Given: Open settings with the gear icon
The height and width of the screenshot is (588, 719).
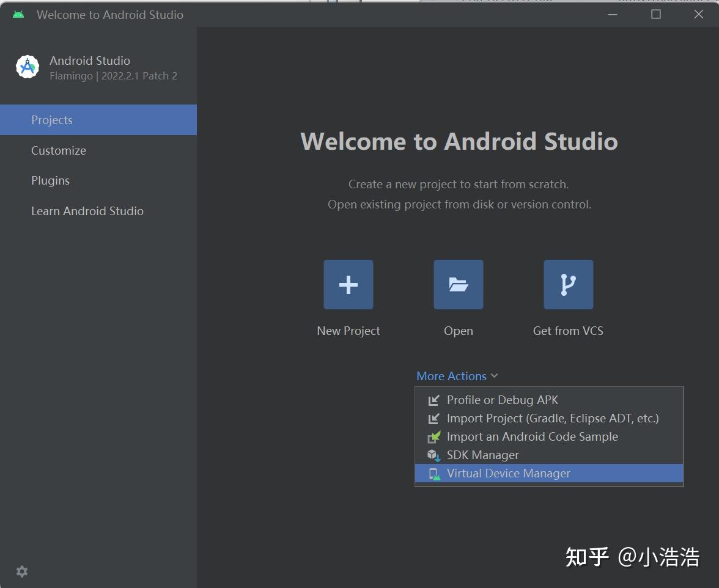Looking at the screenshot, I should click(x=21, y=571).
